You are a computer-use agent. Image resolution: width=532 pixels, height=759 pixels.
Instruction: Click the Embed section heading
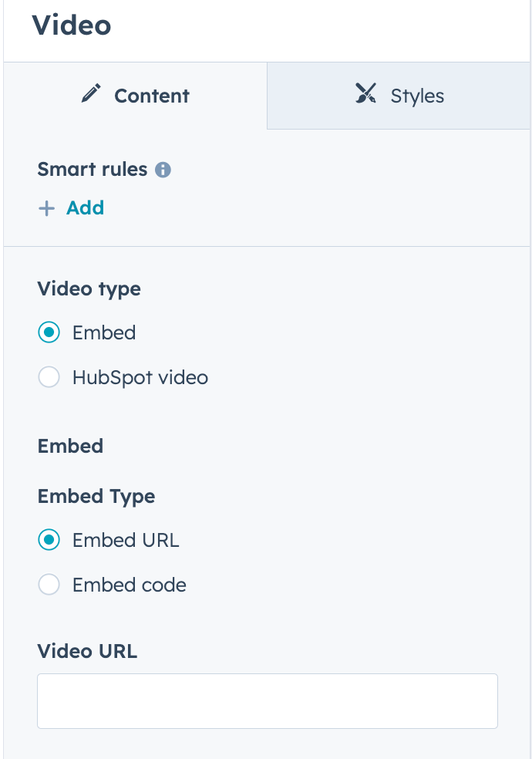[x=69, y=446]
